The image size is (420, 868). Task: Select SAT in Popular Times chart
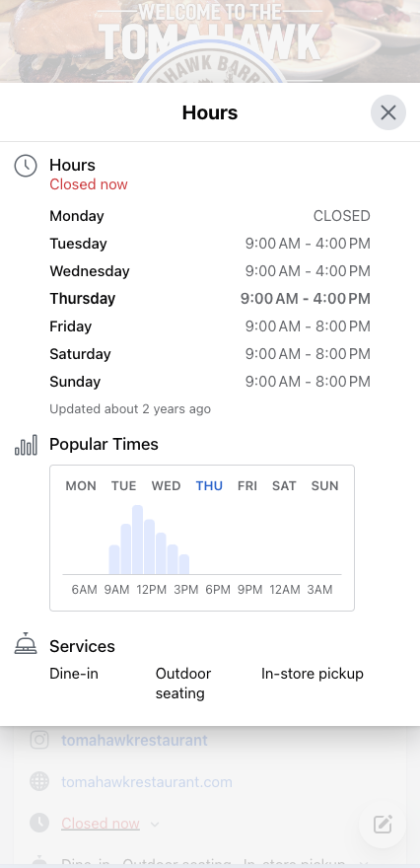pyautogui.click(x=284, y=486)
